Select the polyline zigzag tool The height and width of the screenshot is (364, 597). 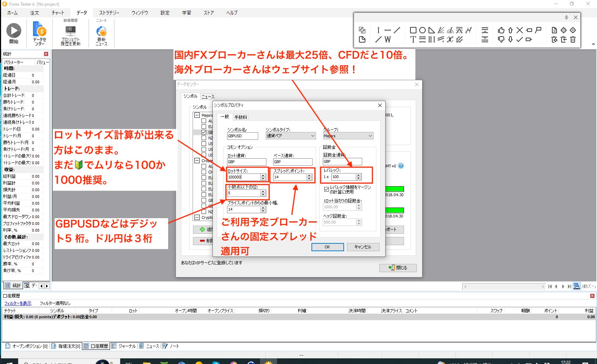pos(469,30)
